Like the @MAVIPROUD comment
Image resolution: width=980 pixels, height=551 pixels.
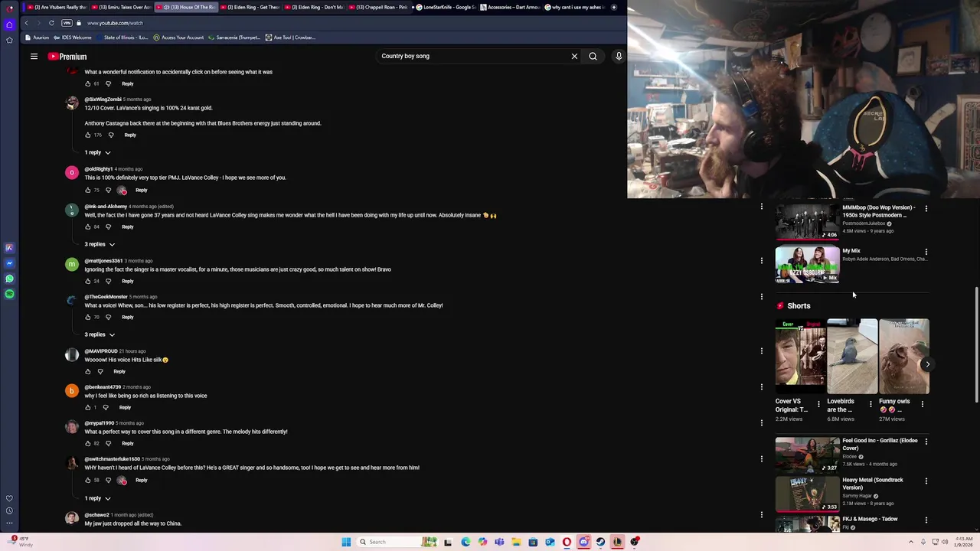coord(87,371)
